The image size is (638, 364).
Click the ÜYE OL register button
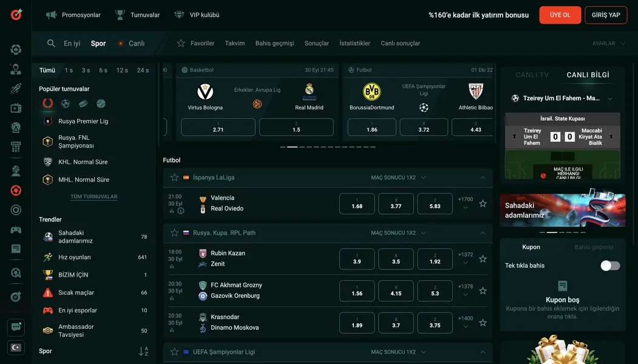click(x=560, y=15)
